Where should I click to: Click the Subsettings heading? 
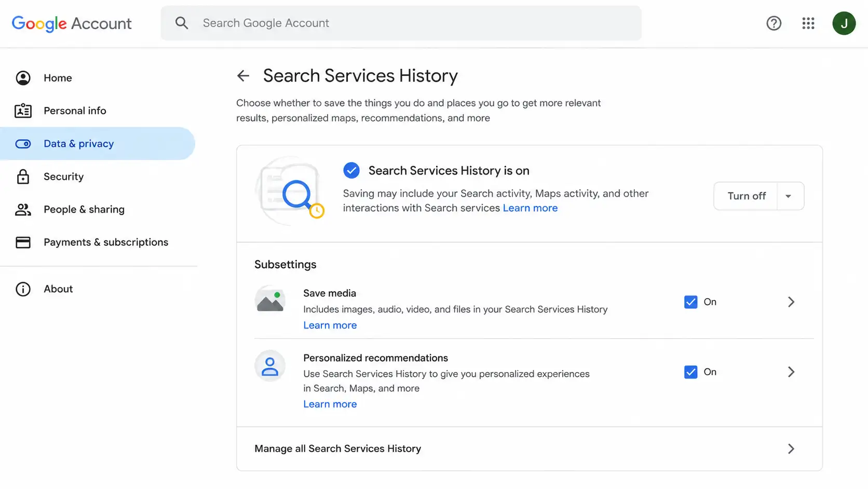285,265
